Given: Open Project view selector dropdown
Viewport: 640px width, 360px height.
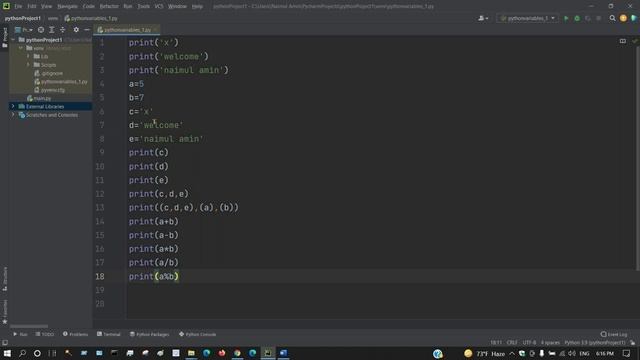Looking at the screenshot, I should (x=24, y=30).
